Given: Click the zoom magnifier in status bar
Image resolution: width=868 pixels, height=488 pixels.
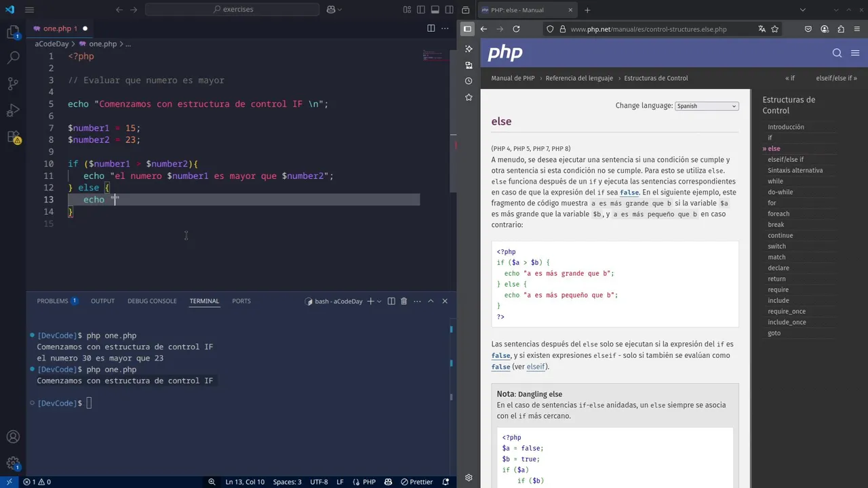Looking at the screenshot, I should (x=212, y=482).
